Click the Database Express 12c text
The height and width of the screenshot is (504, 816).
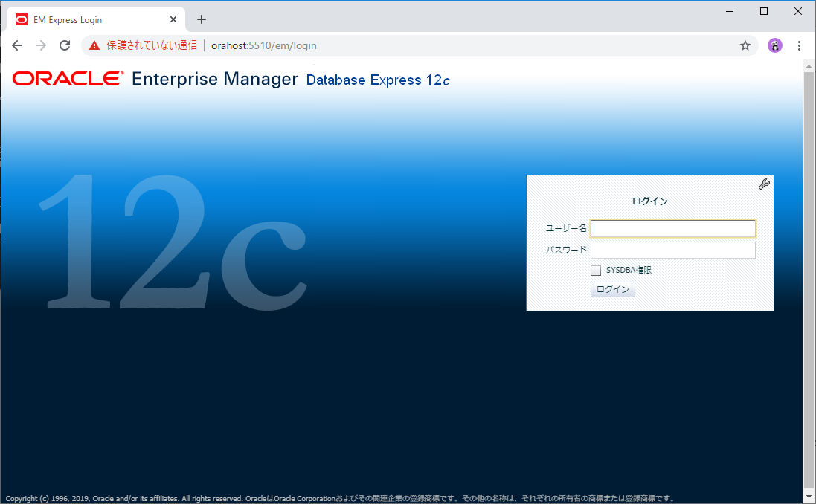(378, 80)
